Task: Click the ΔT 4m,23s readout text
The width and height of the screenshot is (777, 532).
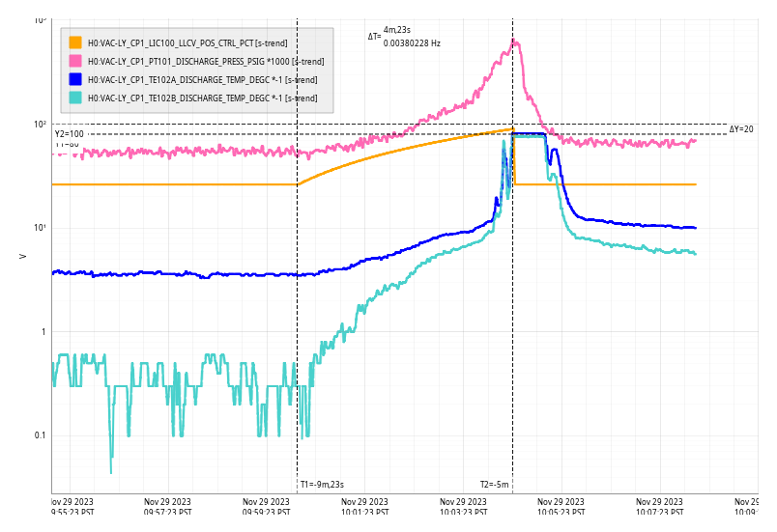Action: point(395,31)
